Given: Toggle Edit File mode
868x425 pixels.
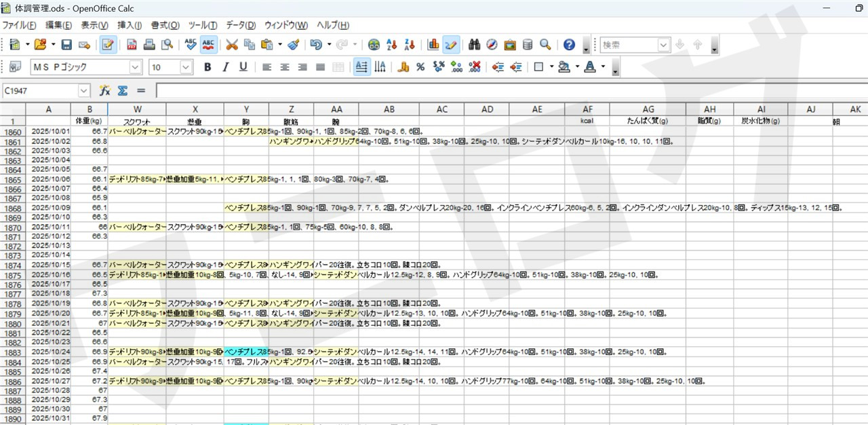Looking at the screenshot, I should pyautogui.click(x=107, y=45).
